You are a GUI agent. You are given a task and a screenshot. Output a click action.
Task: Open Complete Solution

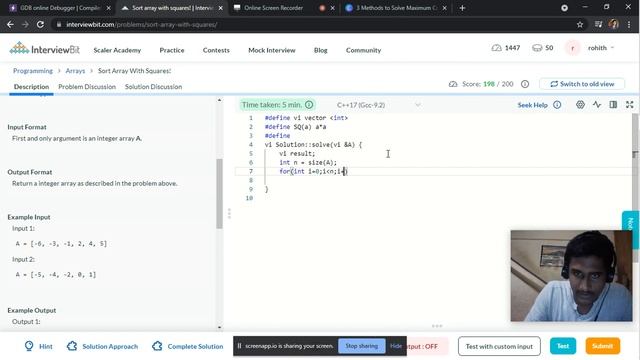[x=187, y=346]
